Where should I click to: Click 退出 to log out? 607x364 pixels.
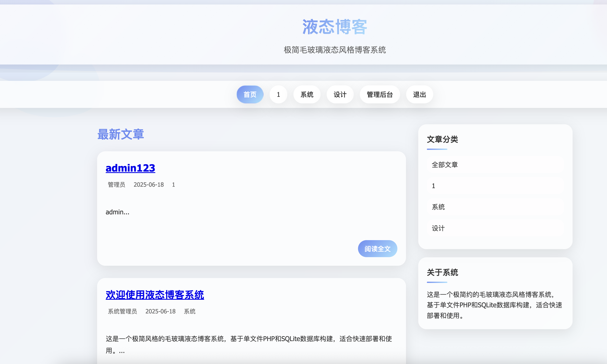[x=419, y=94]
